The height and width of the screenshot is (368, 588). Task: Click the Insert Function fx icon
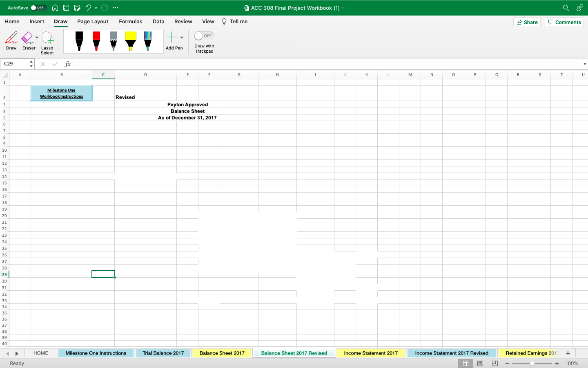point(68,64)
